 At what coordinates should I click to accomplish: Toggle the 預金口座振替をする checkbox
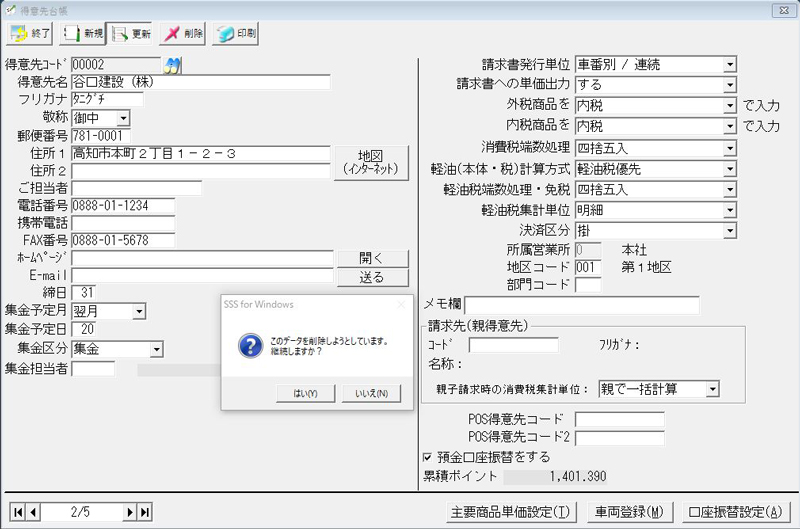[x=429, y=458]
